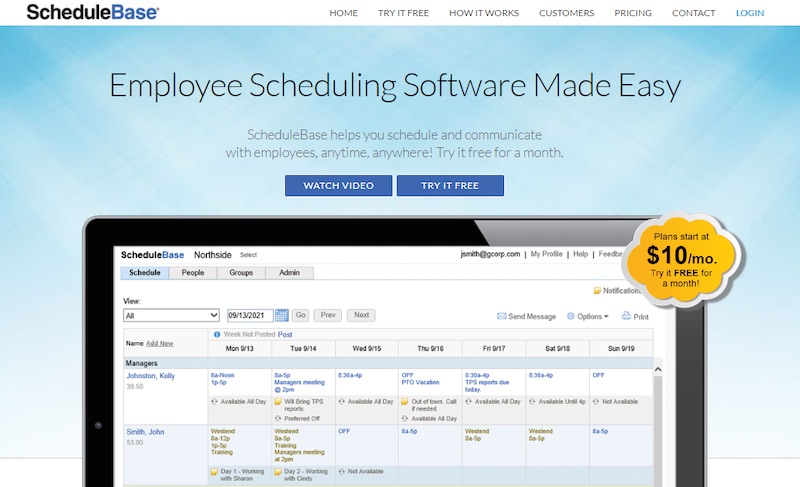The width and height of the screenshot is (800, 487).
Task: Click the Out of town note icon
Action: [x=405, y=402]
